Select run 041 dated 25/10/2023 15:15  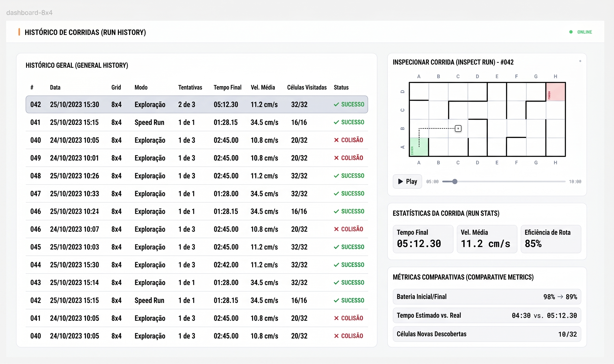(197, 122)
